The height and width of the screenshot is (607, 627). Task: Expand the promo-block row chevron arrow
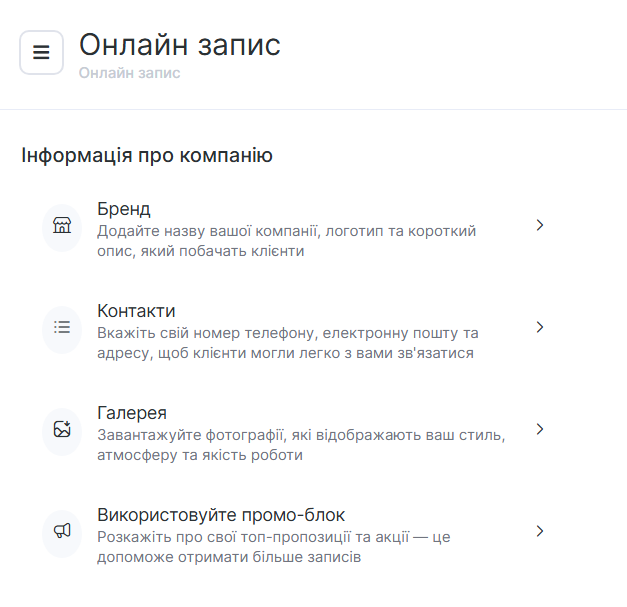539,531
